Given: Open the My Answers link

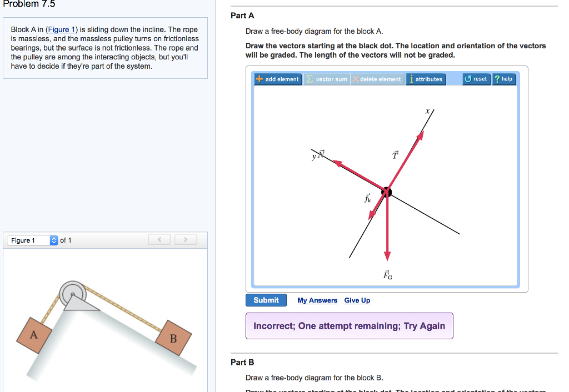Looking at the screenshot, I should click(317, 300).
